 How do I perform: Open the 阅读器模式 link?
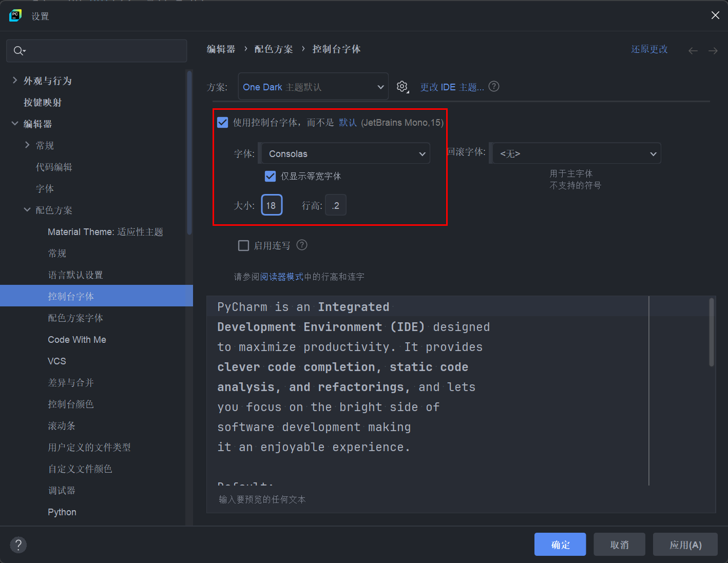[x=282, y=277]
